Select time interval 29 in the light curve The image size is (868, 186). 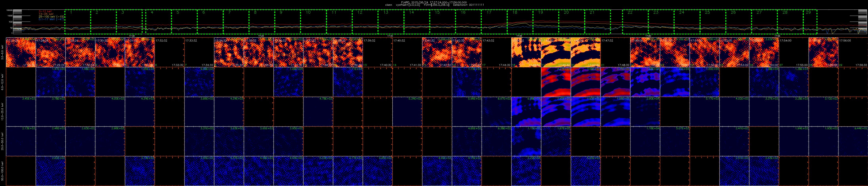coord(810,22)
